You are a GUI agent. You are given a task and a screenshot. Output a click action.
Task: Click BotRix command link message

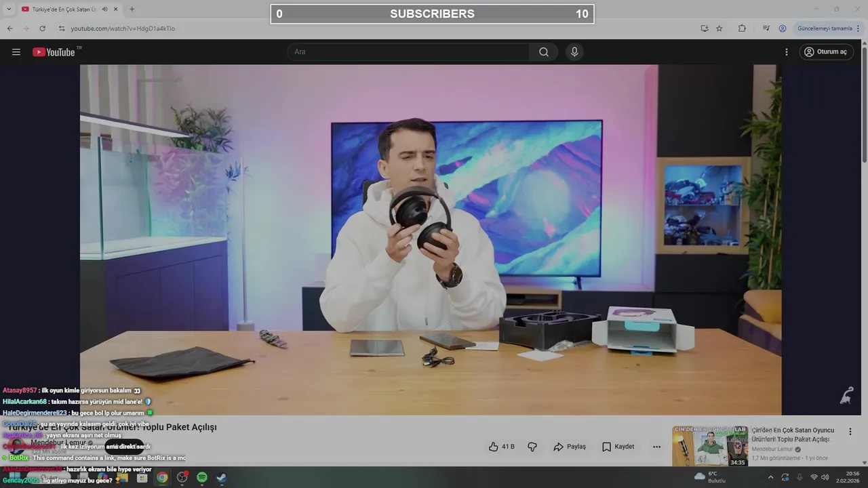pyautogui.click(x=94, y=458)
